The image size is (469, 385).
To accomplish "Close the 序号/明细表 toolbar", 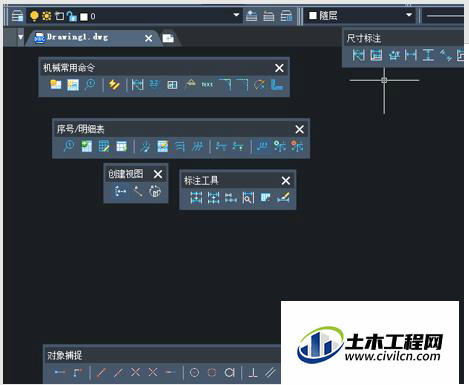I will point(299,129).
